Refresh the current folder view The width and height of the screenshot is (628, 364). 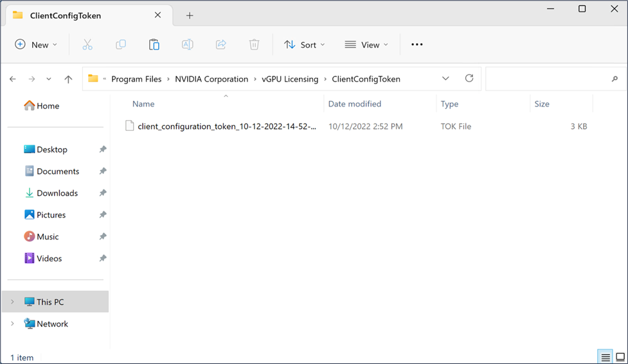[469, 78]
